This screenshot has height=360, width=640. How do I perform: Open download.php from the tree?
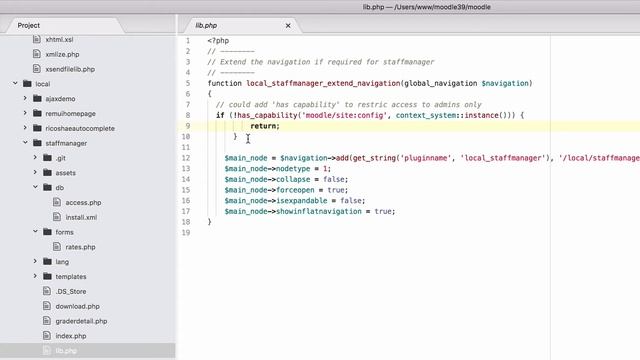tap(78, 306)
